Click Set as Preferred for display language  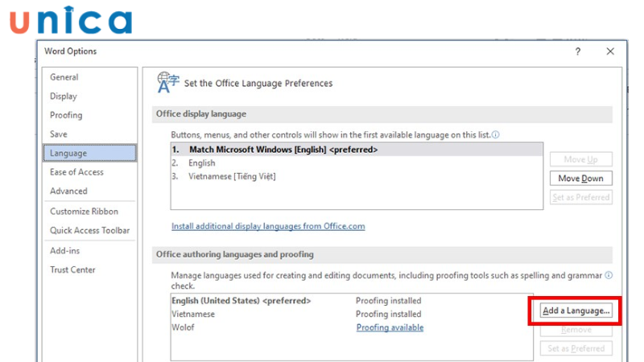coord(580,197)
